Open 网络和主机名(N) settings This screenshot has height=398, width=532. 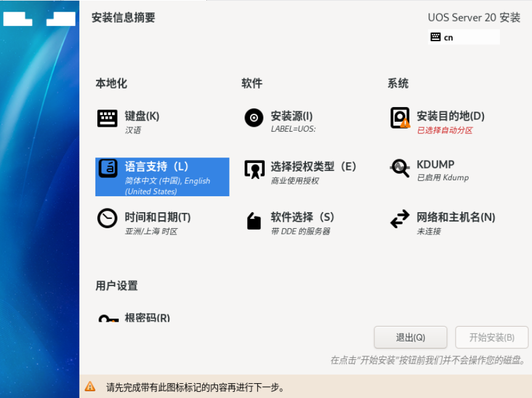coord(456,217)
